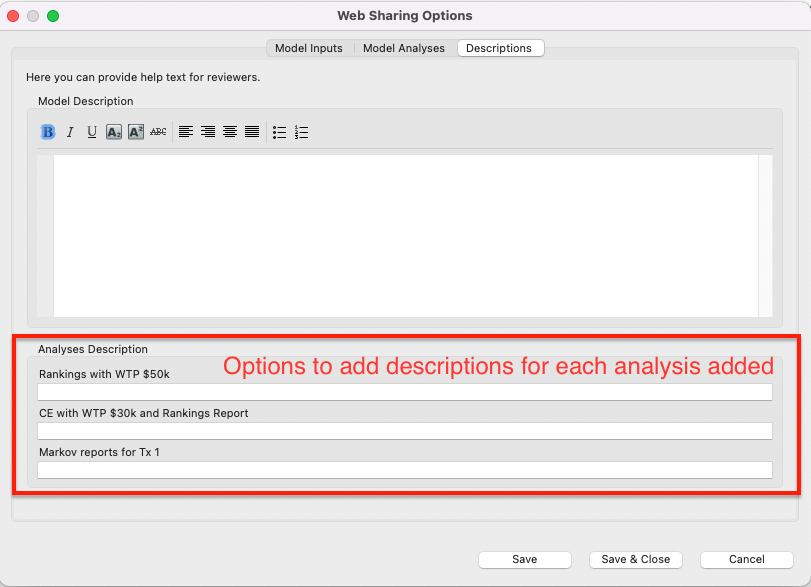Image resolution: width=811 pixels, height=587 pixels.
Task: Select the Markov reports for Tx 1 field
Action: [404, 470]
